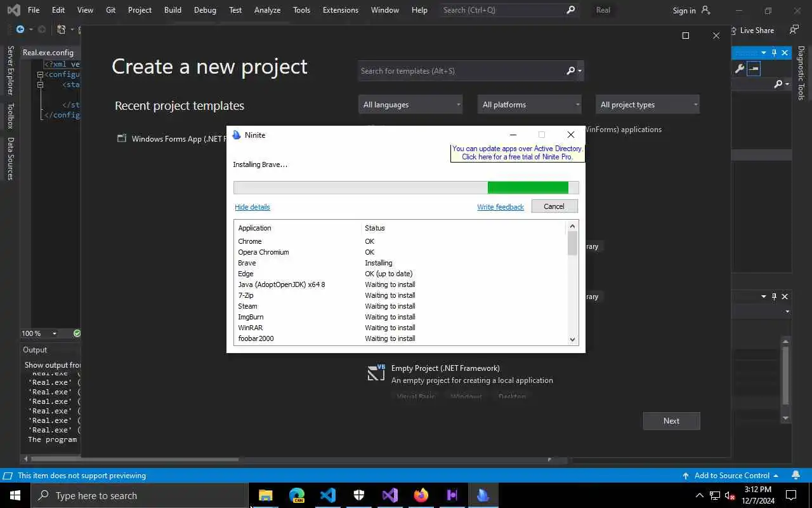Click the template search magnifier icon
Viewport: 812px width, 508px height.
pos(570,71)
